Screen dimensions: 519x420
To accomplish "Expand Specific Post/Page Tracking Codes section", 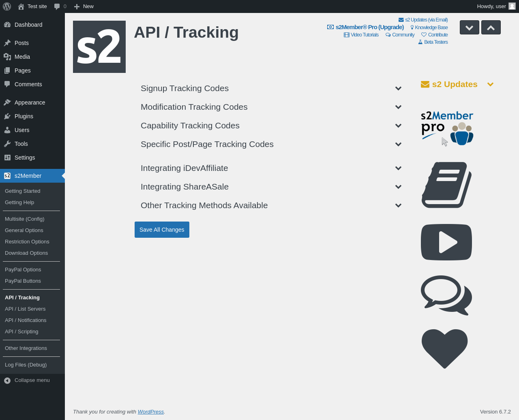I will [x=271, y=144].
